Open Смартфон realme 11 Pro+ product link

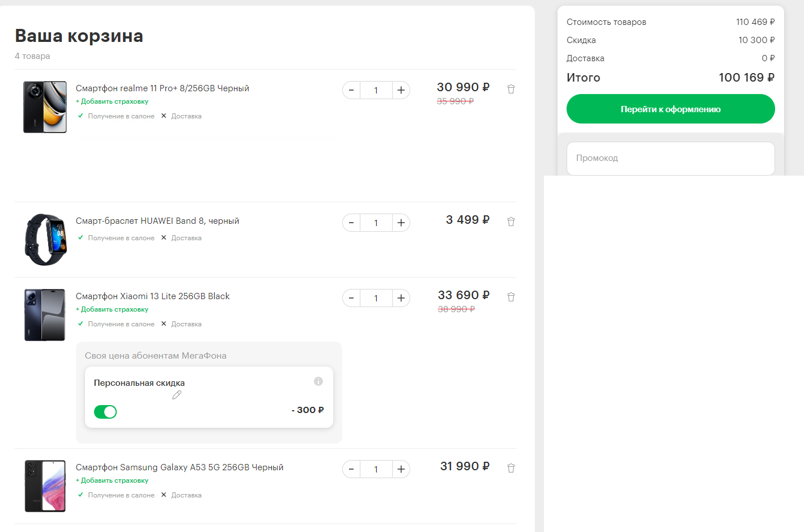163,88
